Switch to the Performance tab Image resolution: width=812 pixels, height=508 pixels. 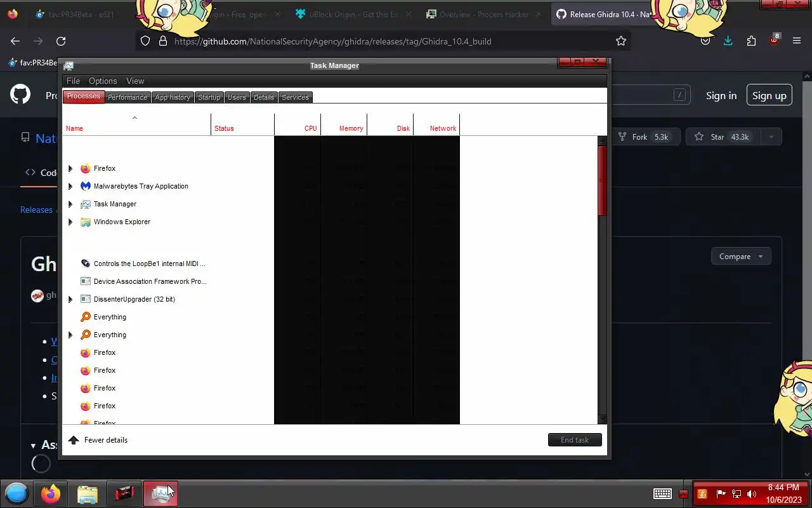coord(127,97)
